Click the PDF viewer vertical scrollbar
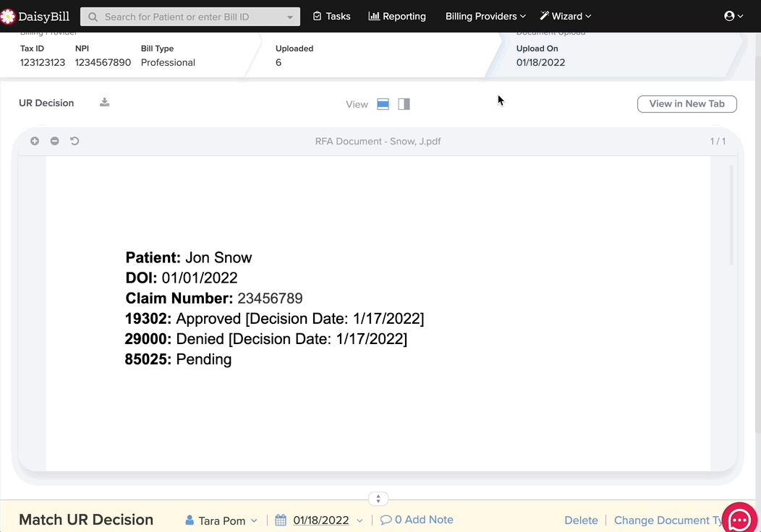 point(731,215)
